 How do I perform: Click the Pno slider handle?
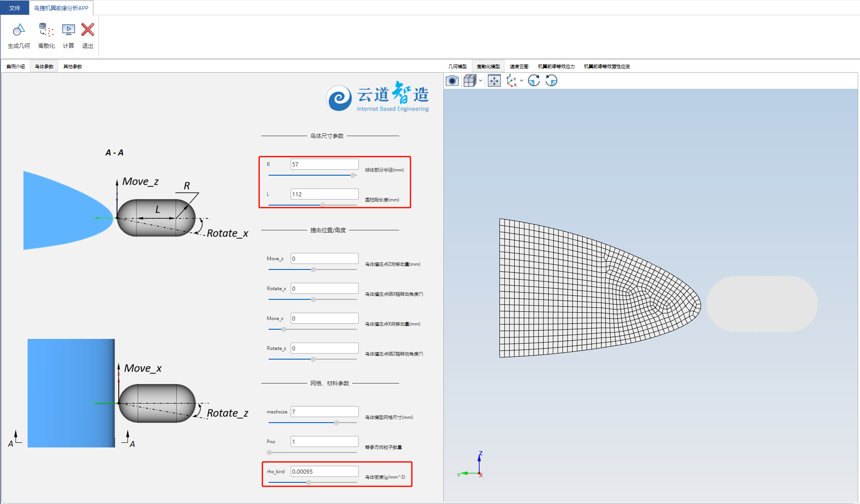pyautogui.click(x=269, y=452)
